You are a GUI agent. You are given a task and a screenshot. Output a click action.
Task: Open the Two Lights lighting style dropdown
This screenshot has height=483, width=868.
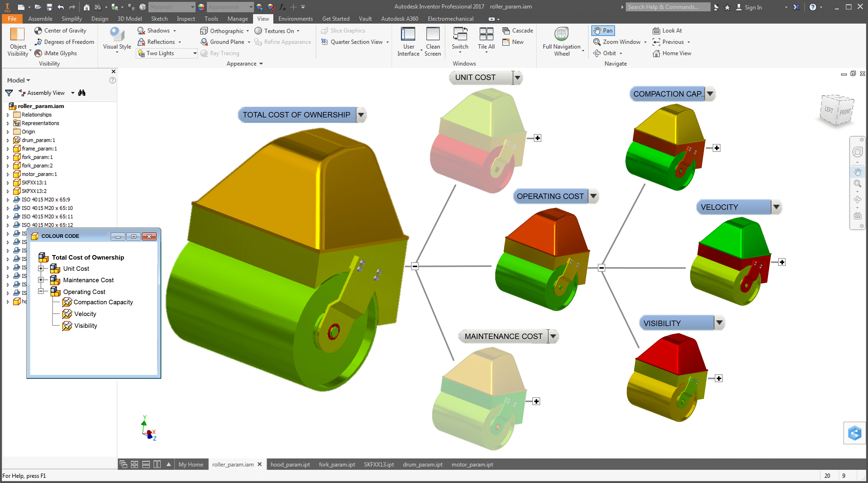tap(195, 53)
